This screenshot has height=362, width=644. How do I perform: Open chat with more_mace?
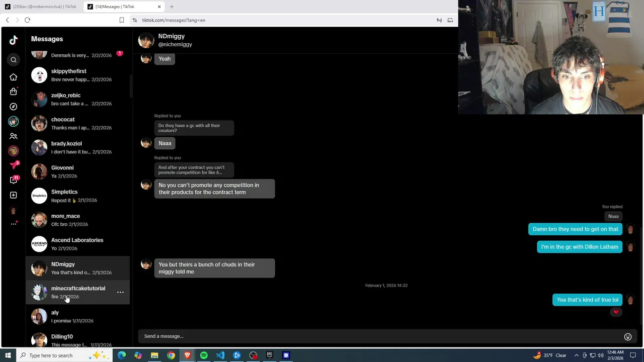tap(78, 220)
